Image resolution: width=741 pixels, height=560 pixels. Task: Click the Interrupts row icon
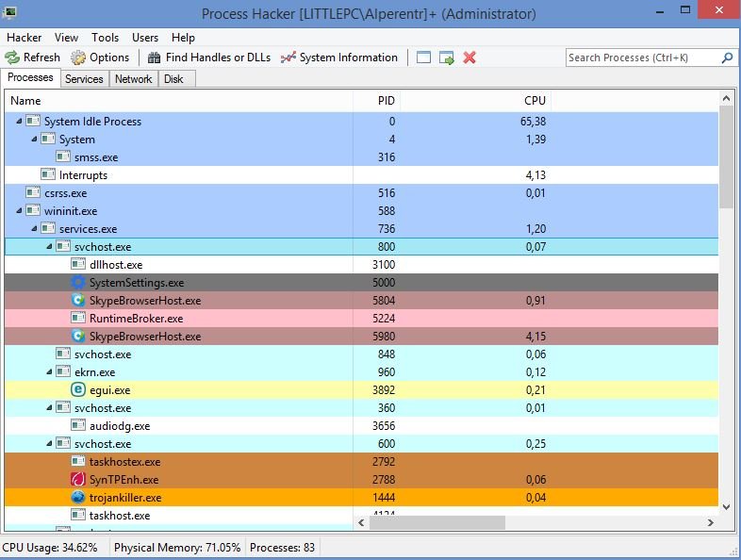48,174
